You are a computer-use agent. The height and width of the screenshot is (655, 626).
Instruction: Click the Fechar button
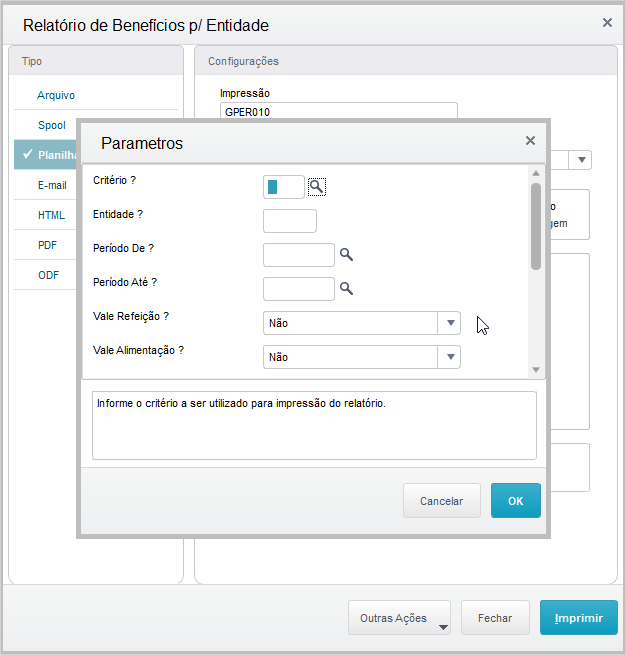coord(495,618)
